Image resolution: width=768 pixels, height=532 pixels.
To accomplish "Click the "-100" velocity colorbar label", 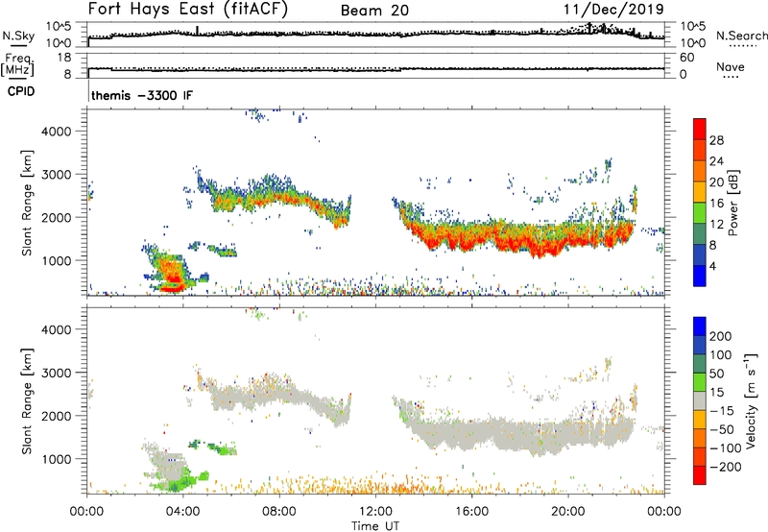I will [x=726, y=448].
